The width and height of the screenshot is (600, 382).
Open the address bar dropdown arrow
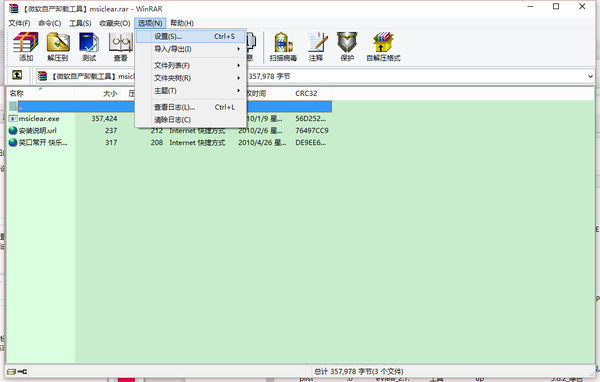[x=590, y=76]
